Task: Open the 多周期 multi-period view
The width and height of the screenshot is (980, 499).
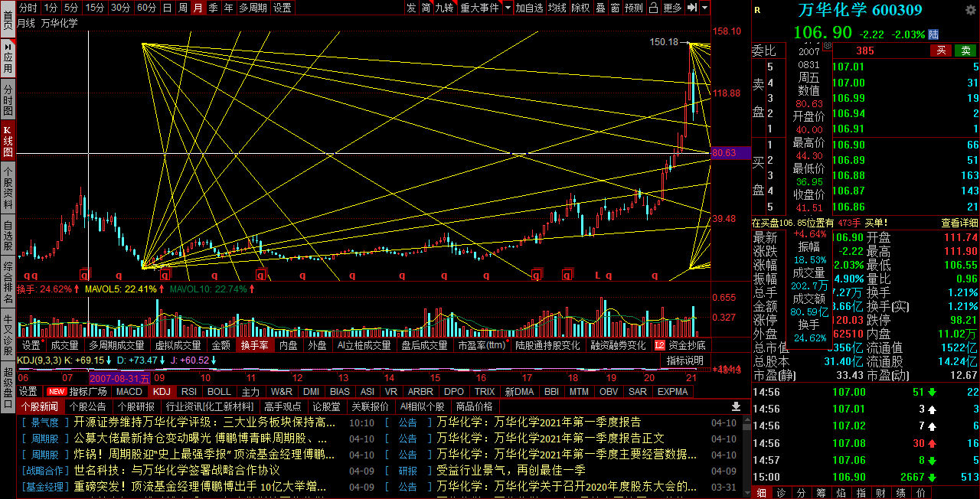Action: click(x=253, y=8)
